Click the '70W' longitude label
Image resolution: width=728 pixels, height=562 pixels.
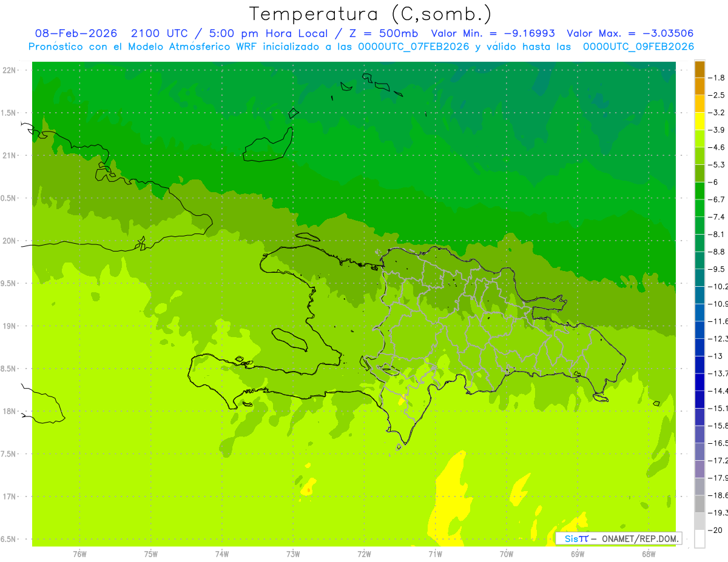(506, 554)
